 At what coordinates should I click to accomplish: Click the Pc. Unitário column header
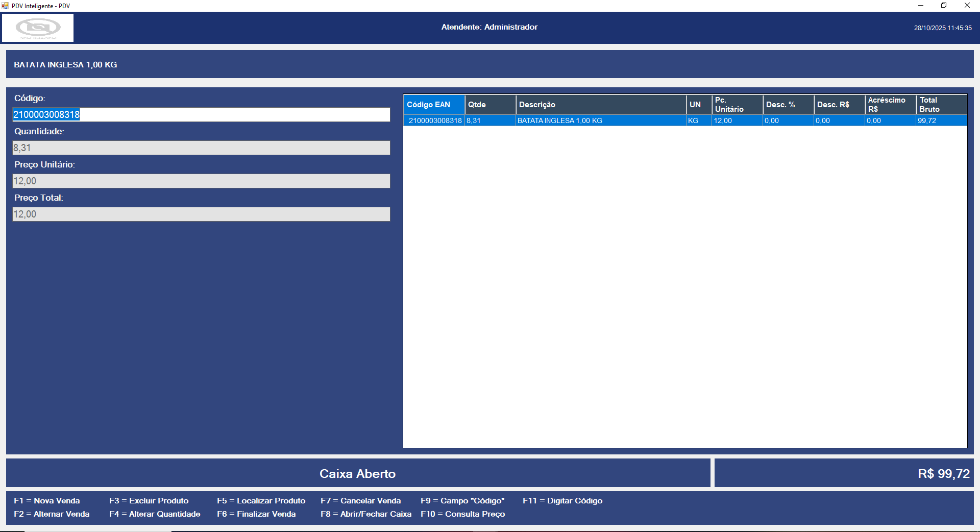737,105
